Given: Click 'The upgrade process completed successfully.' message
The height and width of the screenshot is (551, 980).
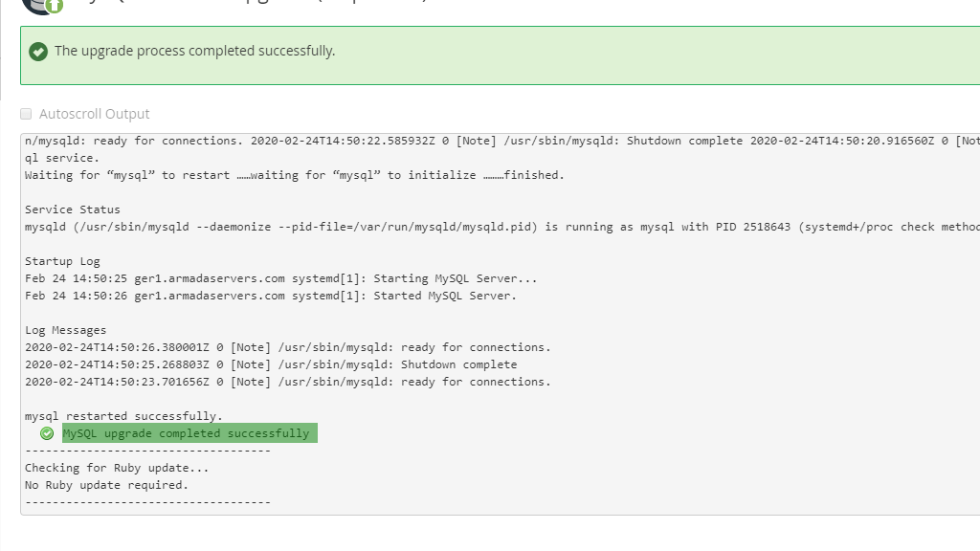Looking at the screenshot, I should tap(195, 52).
